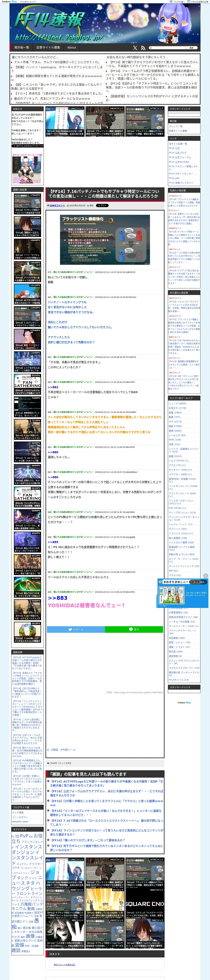Expand the PvP (1516) [+] category
Screen dimensions: 210x980
click(177, 508)
